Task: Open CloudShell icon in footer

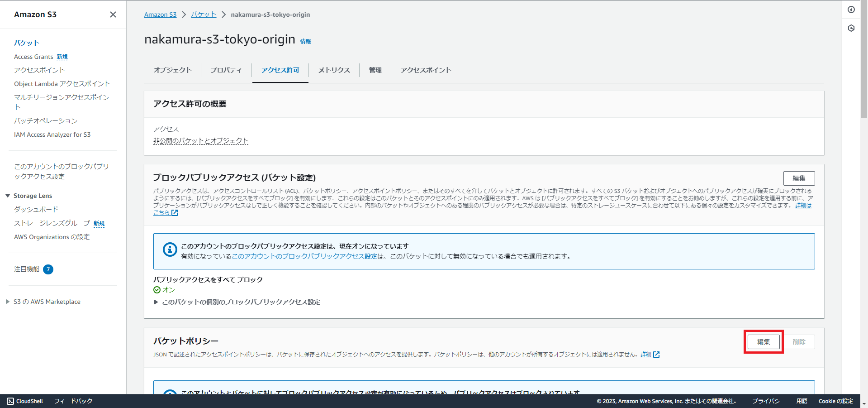Action: click(10, 401)
